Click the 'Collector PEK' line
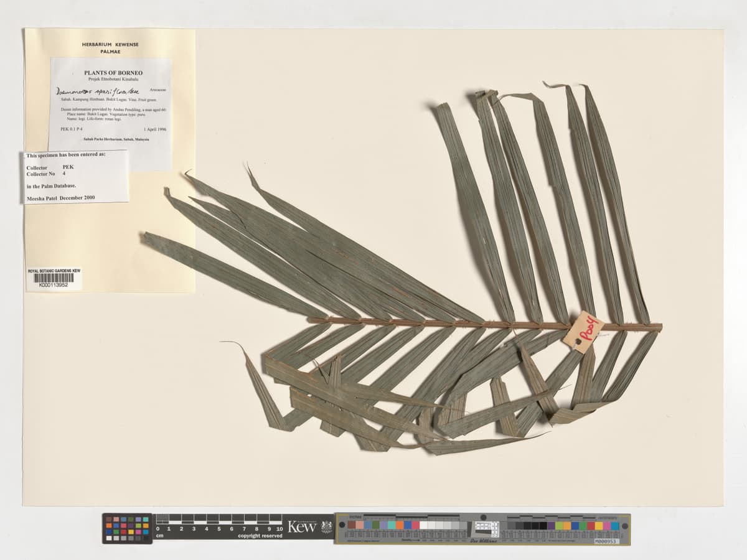The image size is (747, 560). [x=50, y=167]
